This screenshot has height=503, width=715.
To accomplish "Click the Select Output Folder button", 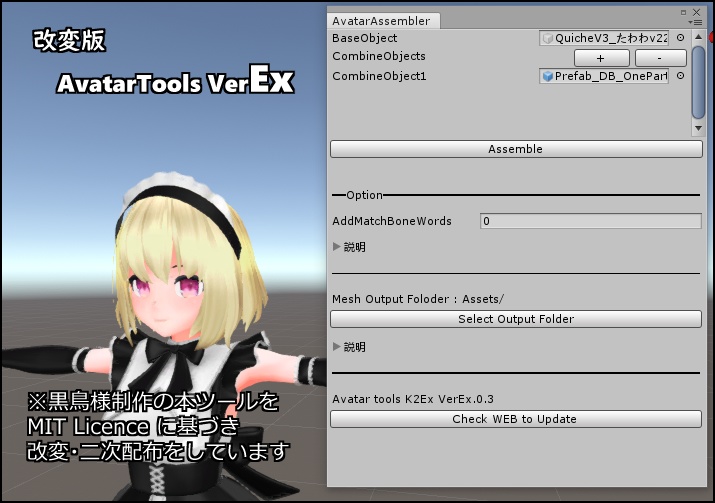I will click(516, 319).
